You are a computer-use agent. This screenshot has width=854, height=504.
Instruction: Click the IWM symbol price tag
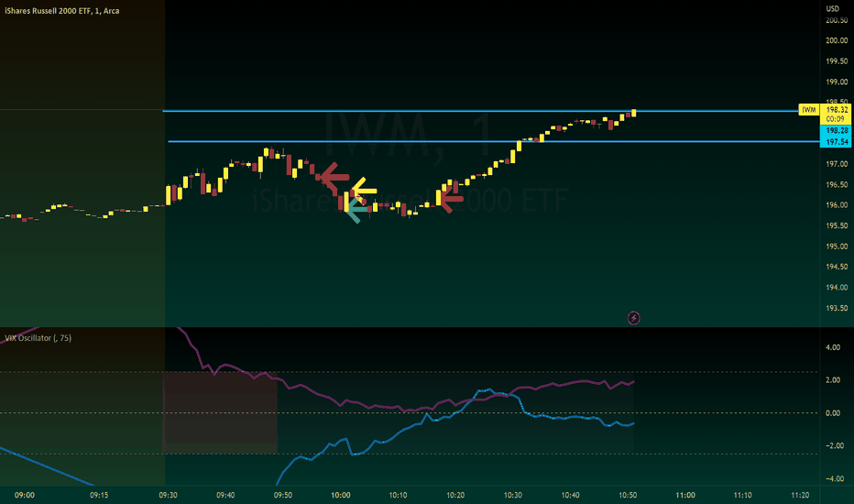809,110
